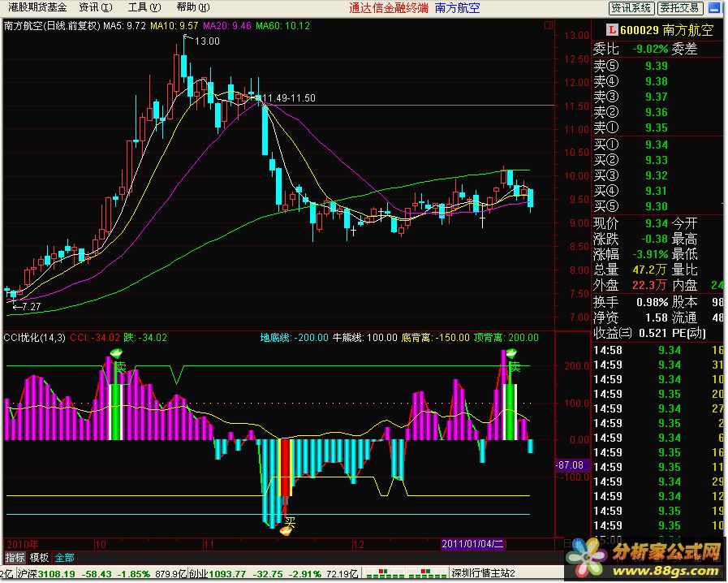Screen dimensions: 728x583
Task: Click the MA20: 9.46 indicator label
Action: point(227,26)
